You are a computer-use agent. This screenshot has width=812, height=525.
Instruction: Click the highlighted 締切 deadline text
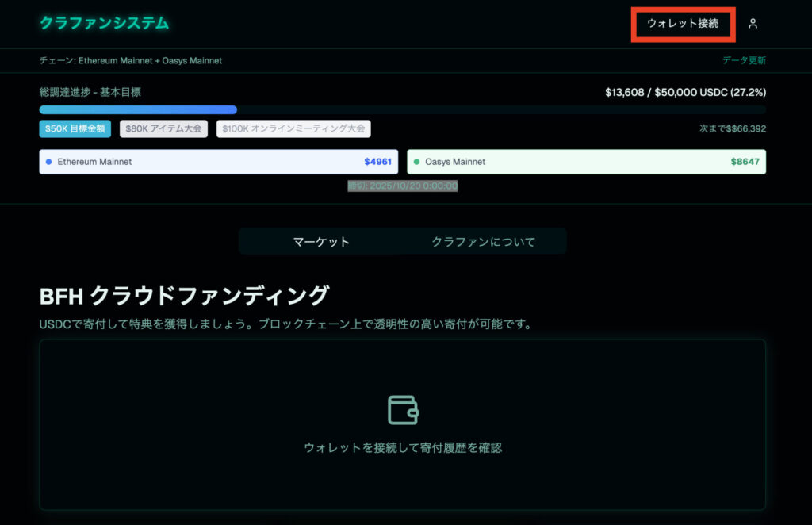tap(403, 186)
